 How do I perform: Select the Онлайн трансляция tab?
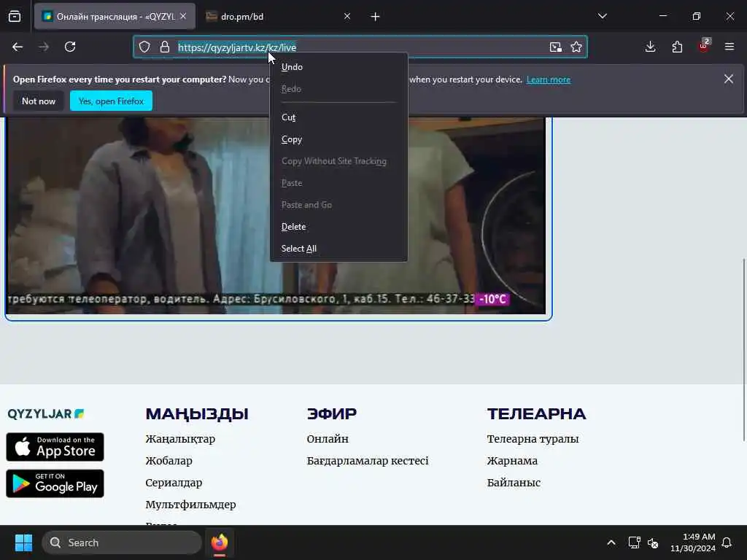[115, 17]
